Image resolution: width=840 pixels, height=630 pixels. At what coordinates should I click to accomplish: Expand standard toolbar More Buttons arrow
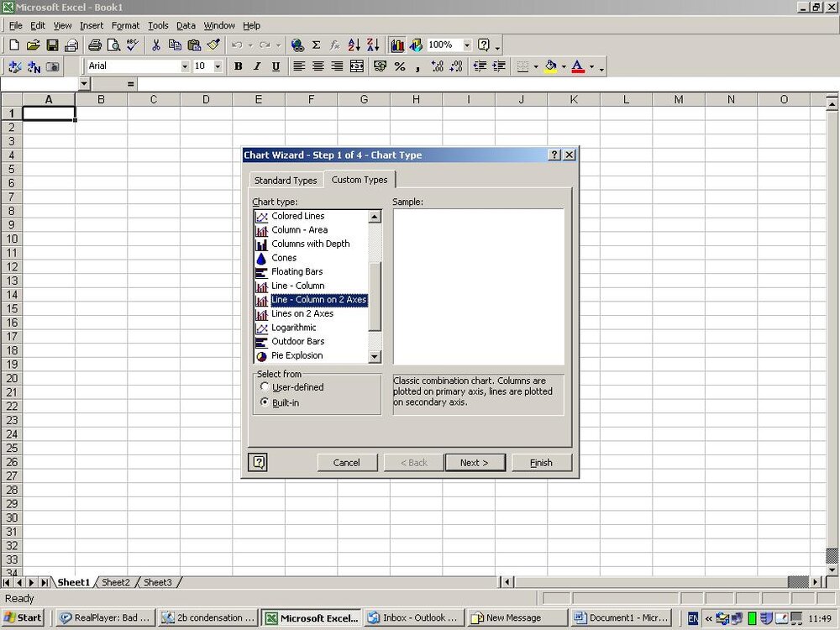[x=497, y=48]
